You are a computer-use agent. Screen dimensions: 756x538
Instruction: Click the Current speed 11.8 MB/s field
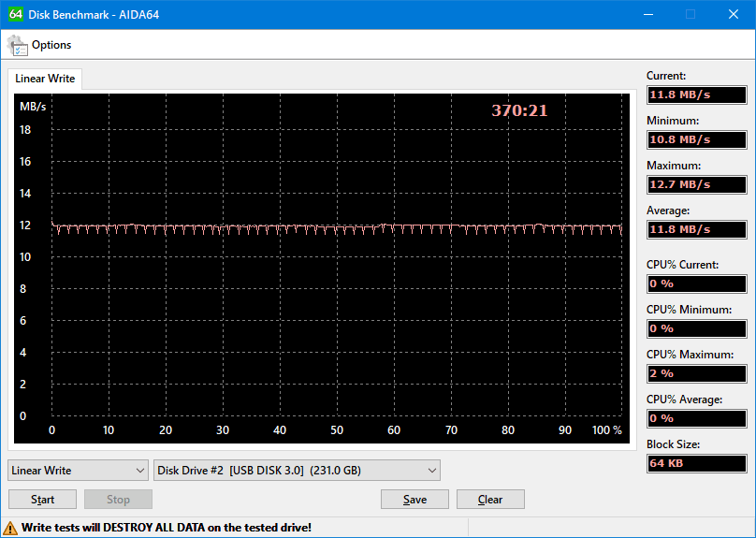click(696, 95)
